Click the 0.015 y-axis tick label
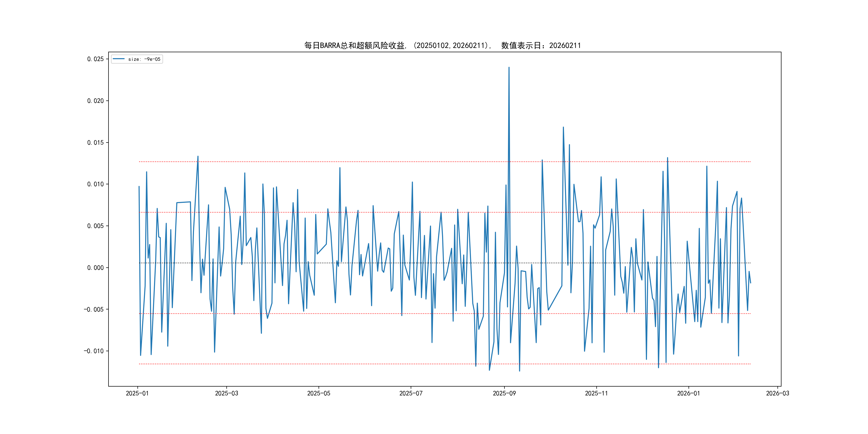Image resolution: width=868 pixels, height=434 pixels. tap(95, 143)
